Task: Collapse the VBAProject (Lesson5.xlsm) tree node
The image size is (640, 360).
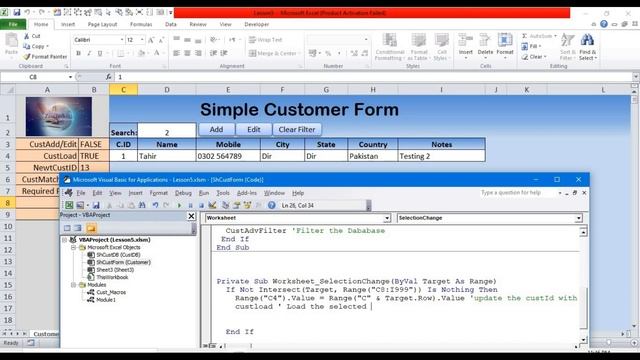Action: click(65, 240)
